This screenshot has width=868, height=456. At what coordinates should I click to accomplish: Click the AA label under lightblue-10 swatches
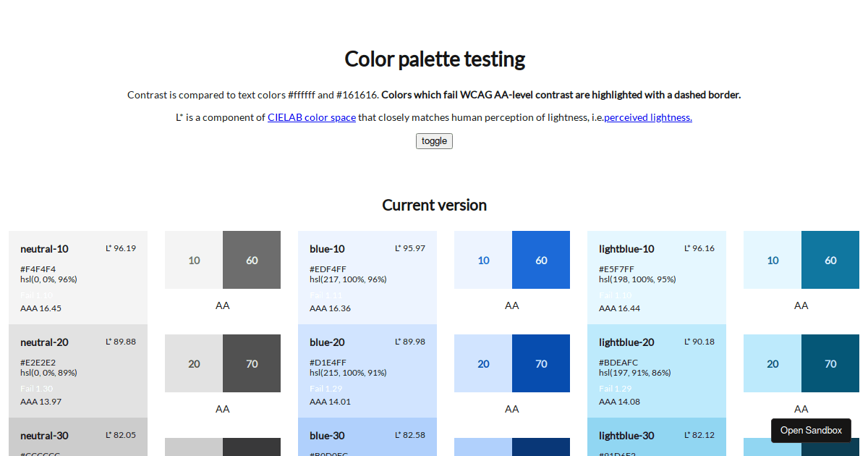pyautogui.click(x=801, y=305)
